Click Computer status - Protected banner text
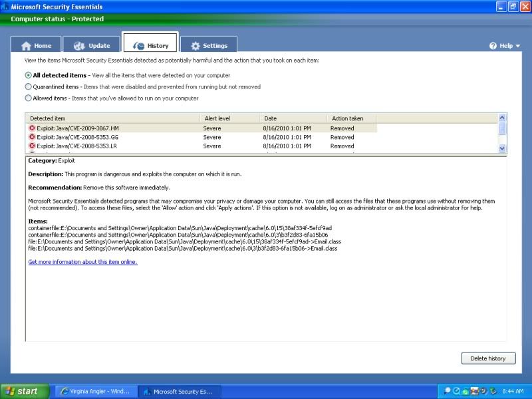This screenshot has width=532, height=399. pyautogui.click(x=57, y=19)
